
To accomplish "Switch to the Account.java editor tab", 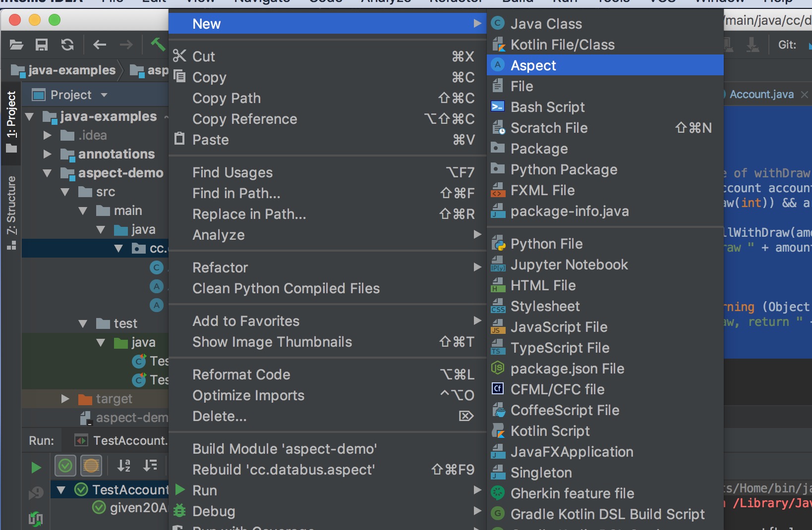I will pyautogui.click(x=761, y=94).
